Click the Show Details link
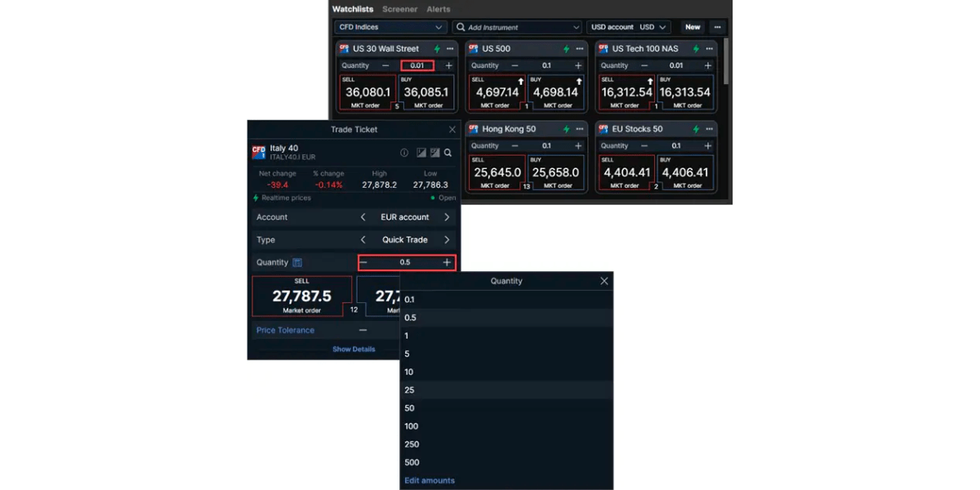The height and width of the screenshot is (490, 980). pos(353,349)
